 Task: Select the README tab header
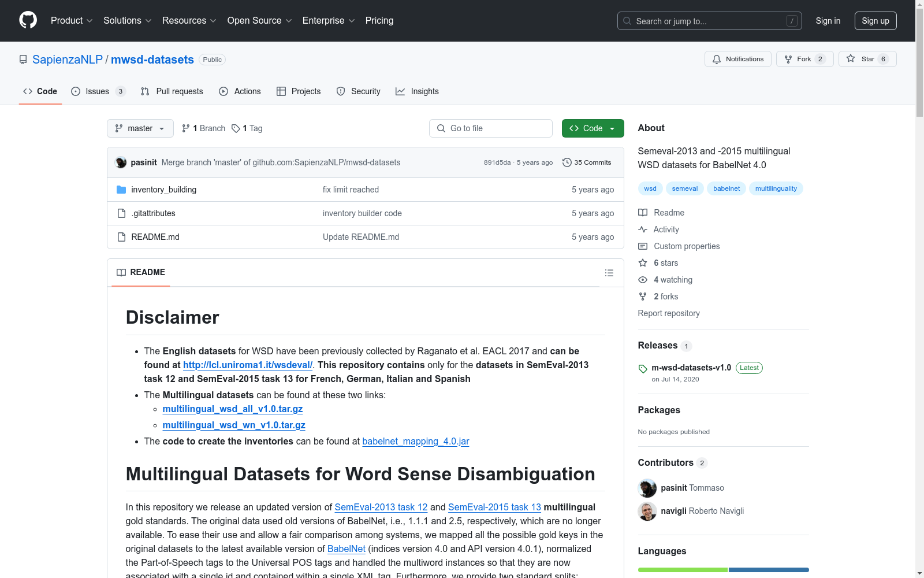pos(141,272)
